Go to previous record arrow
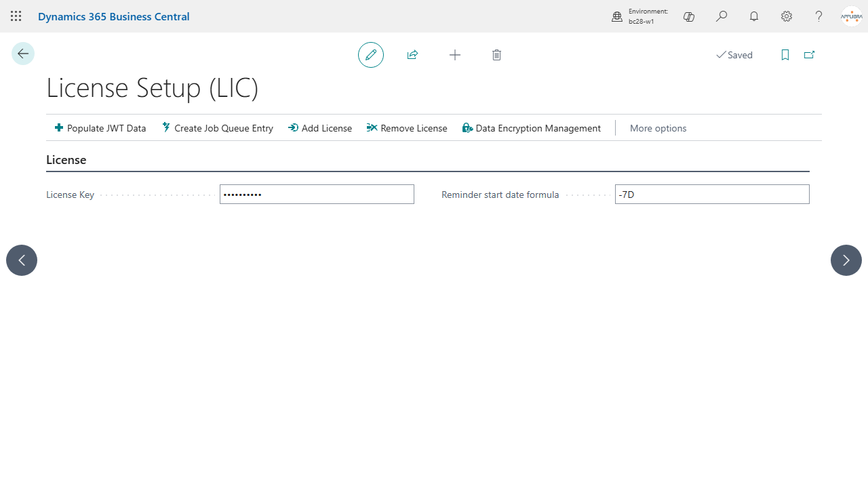Screen dimensions: 868x488 click(x=22, y=260)
